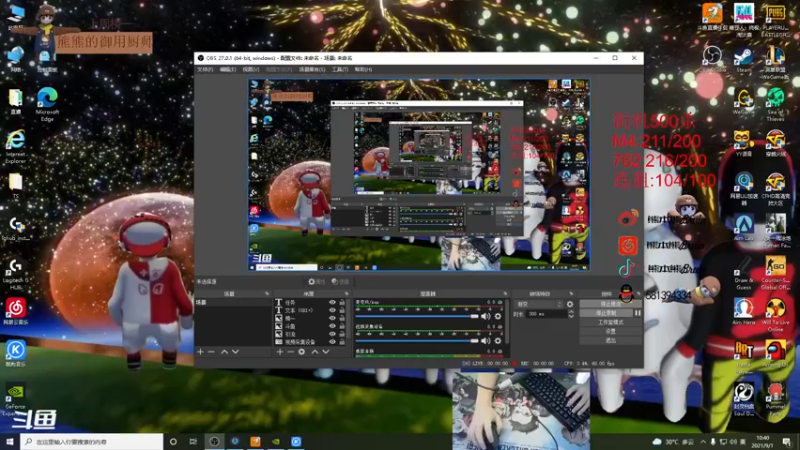
Task: Add a new source with the plus icon
Action: pos(280,352)
